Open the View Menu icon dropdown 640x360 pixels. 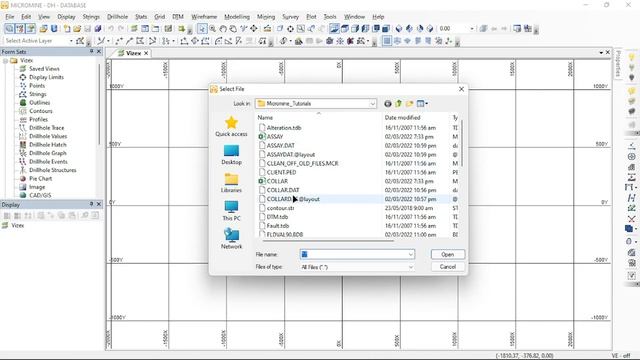point(422,104)
